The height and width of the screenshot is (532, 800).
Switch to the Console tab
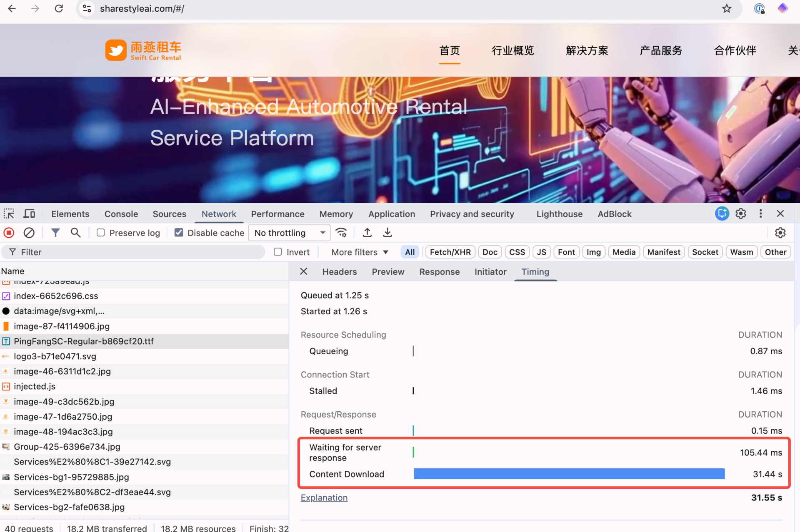point(121,214)
